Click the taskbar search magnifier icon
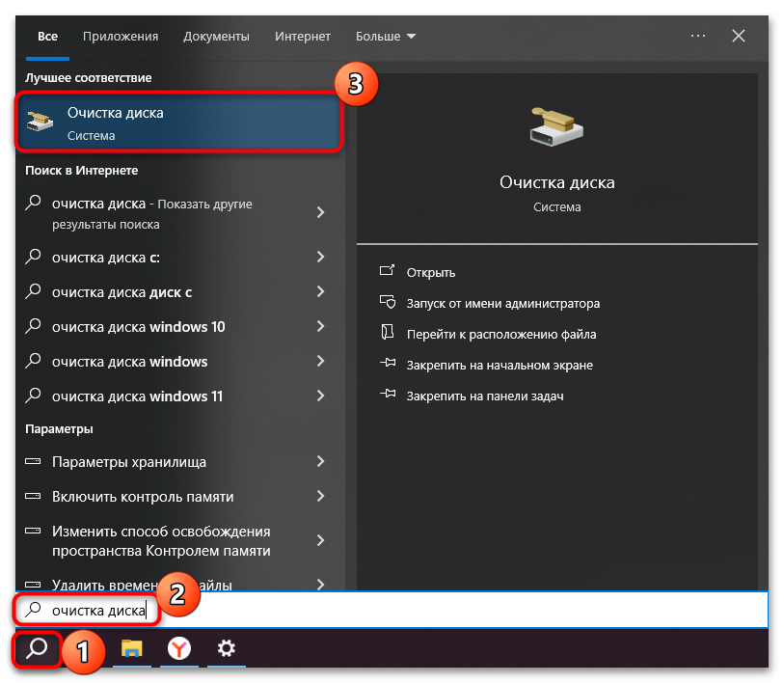This screenshot has height=683, width=784. tap(37, 649)
